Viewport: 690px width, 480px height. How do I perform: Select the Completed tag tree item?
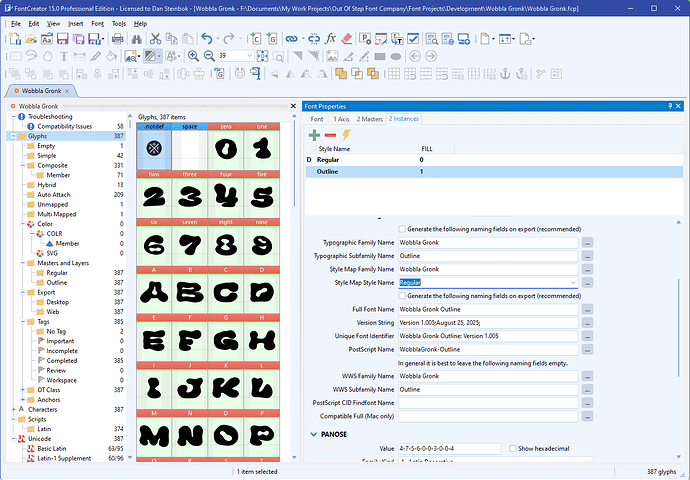coord(62,360)
